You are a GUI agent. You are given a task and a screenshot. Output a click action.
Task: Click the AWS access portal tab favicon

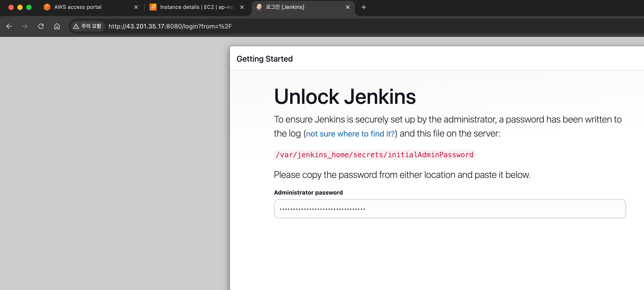pos(47,7)
